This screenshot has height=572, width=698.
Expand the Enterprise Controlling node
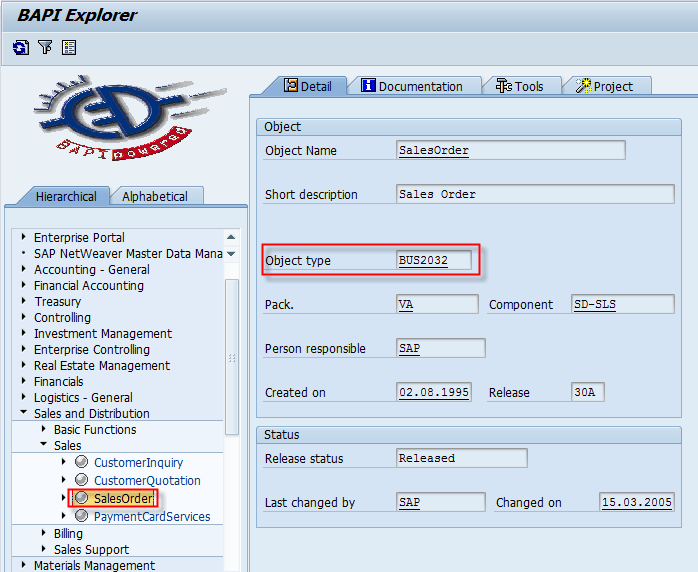[24, 349]
